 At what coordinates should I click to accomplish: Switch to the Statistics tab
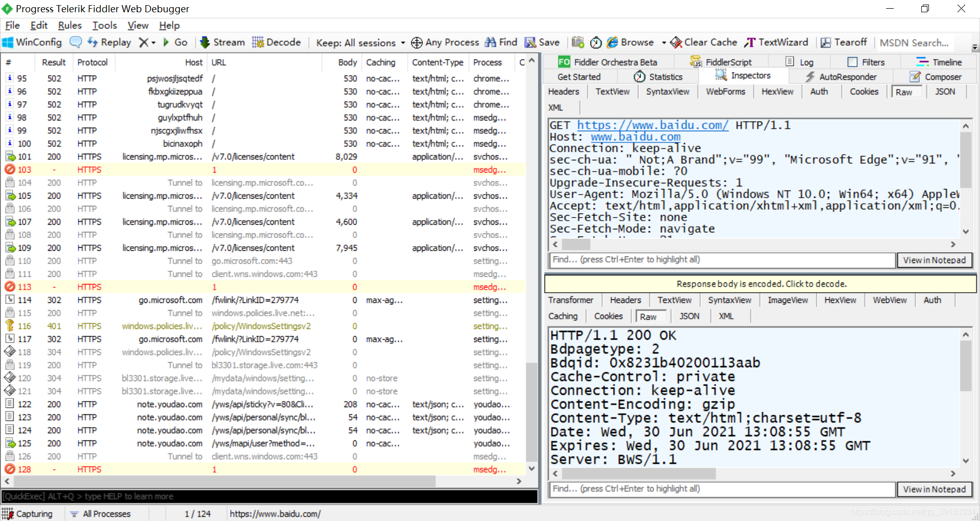coord(658,77)
